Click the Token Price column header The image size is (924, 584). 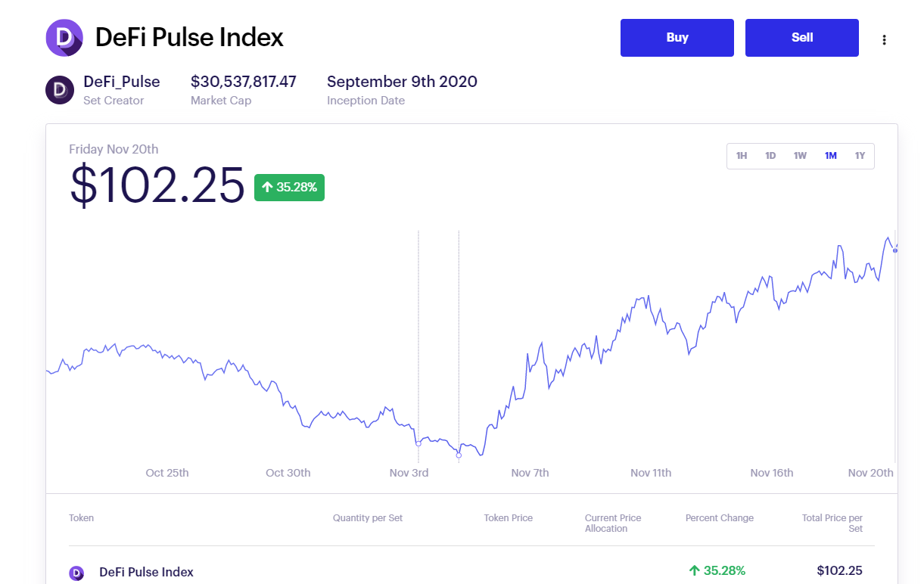pos(509,518)
